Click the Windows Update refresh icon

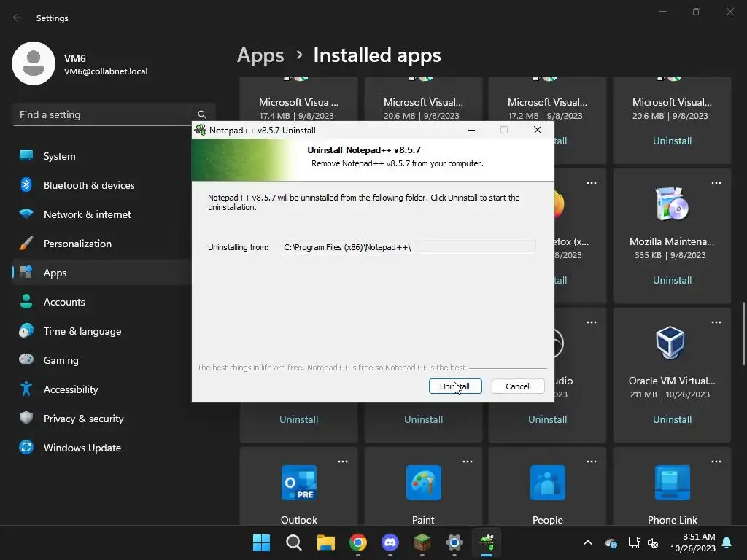click(x=26, y=447)
